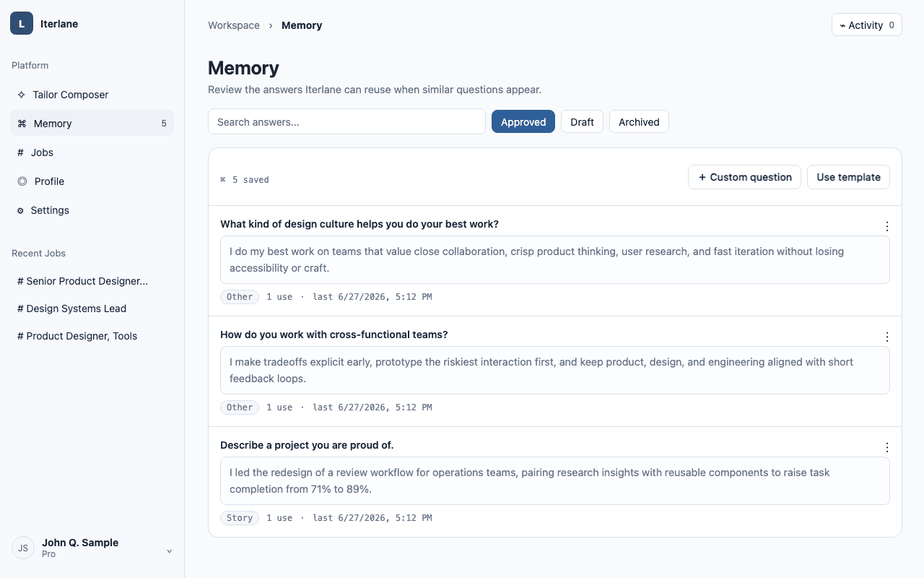Select the Archived filter tab
This screenshot has height=578, width=924.
639,121
